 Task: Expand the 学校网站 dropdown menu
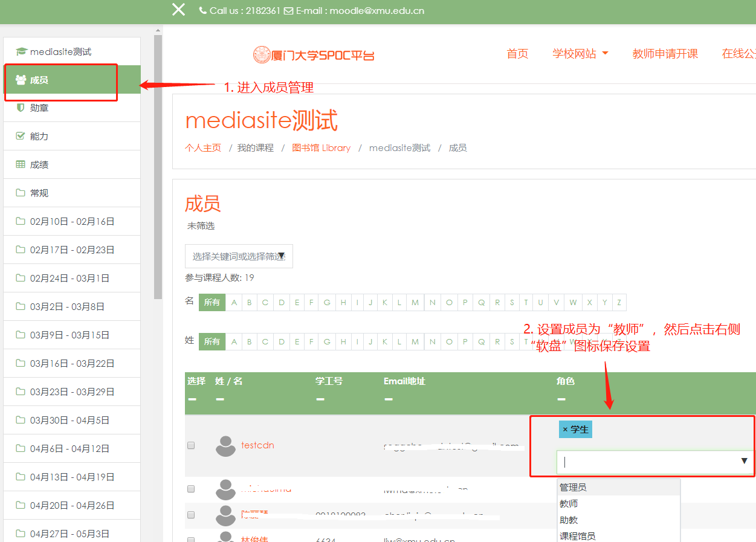click(580, 54)
